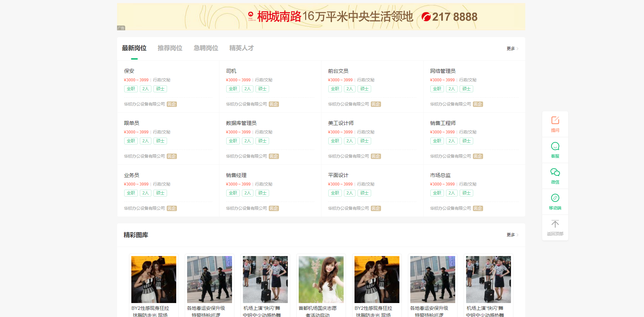
Task: Click the 提问 ask-question icon
Action: pyautogui.click(x=555, y=121)
